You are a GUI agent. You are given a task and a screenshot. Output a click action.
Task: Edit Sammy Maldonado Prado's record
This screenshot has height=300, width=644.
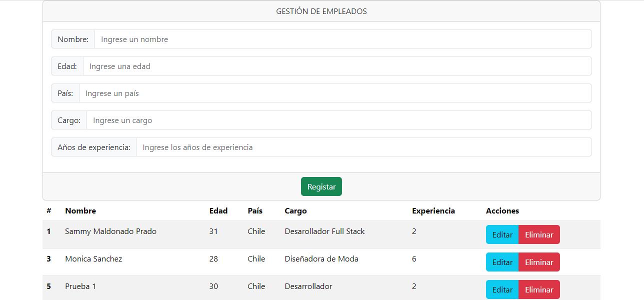point(502,234)
